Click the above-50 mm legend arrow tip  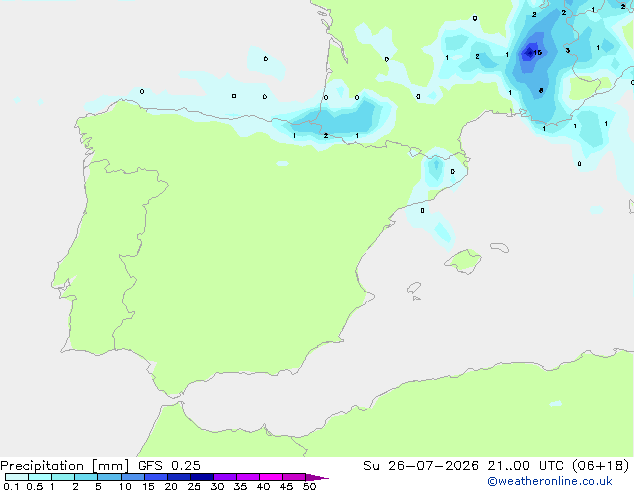click(x=317, y=477)
